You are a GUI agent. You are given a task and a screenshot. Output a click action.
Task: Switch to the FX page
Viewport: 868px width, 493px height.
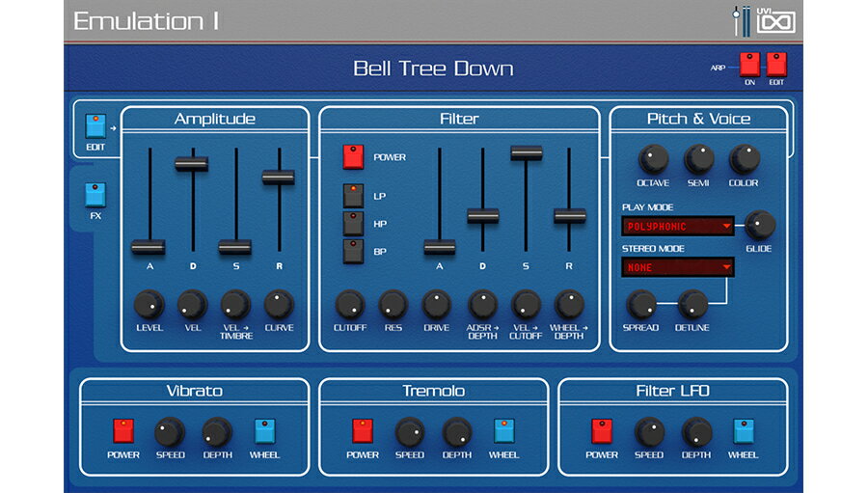tap(95, 194)
